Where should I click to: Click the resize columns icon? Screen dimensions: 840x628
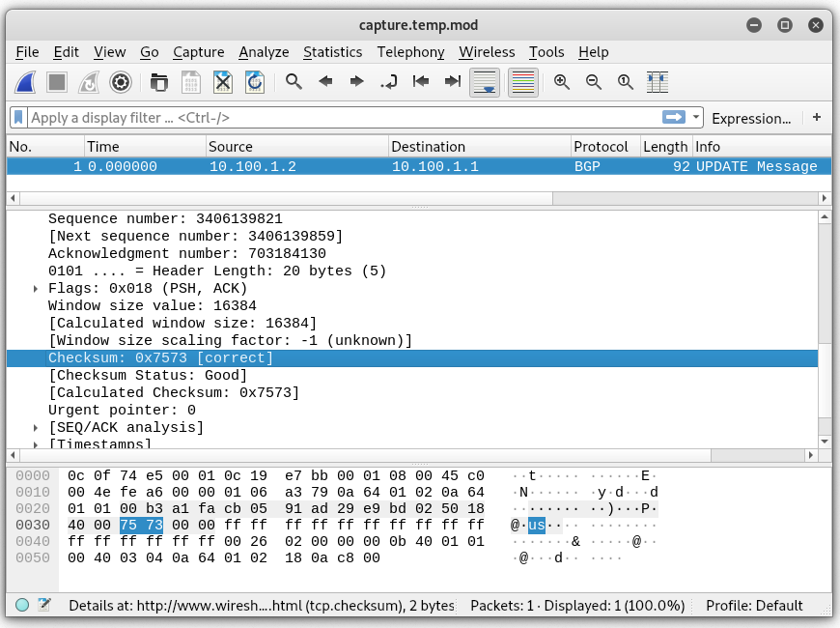coord(658,82)
